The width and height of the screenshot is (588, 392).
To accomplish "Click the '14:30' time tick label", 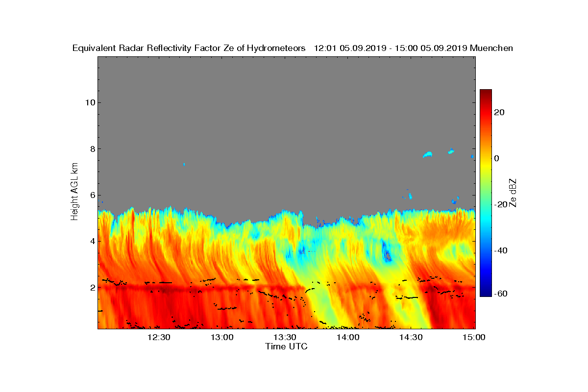I will click(411, 337).
